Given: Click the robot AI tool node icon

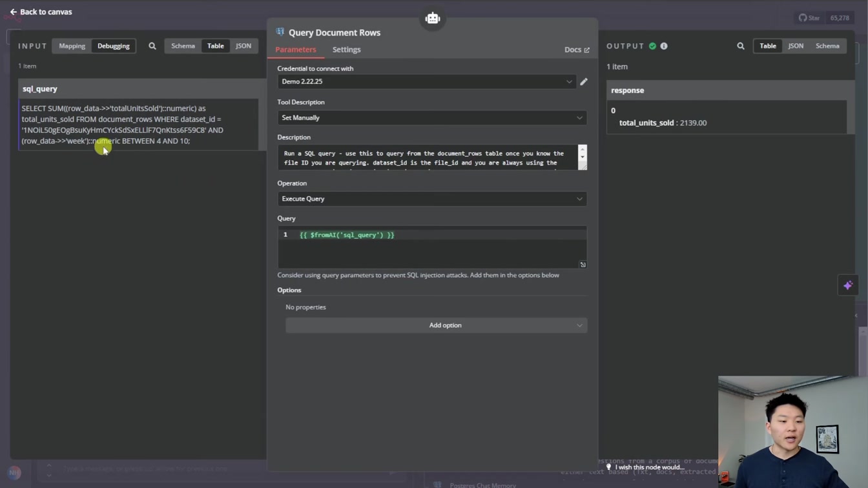Looking at the screenshot, I should pyautogui.click(x=433, y=18).
